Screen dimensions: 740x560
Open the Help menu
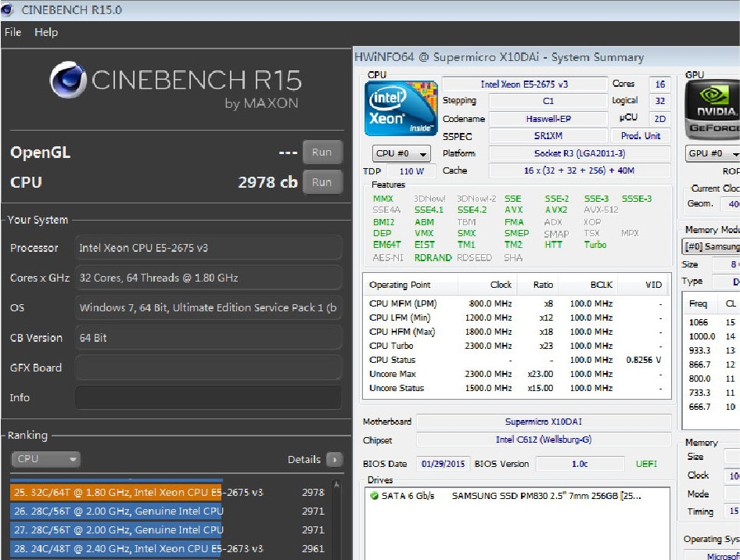point(46,32)
